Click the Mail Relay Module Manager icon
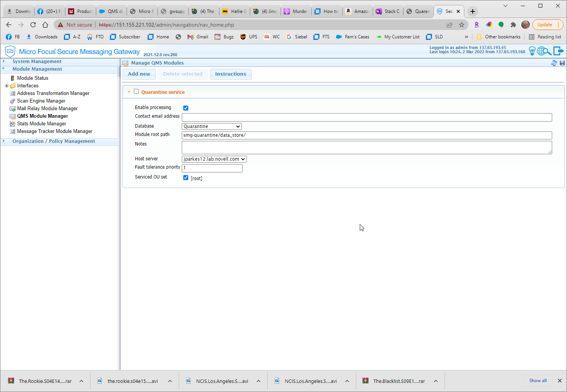Image resolution: width=567 pixels, height=392 pixels. pyautogui.click(x=13, y=108)
